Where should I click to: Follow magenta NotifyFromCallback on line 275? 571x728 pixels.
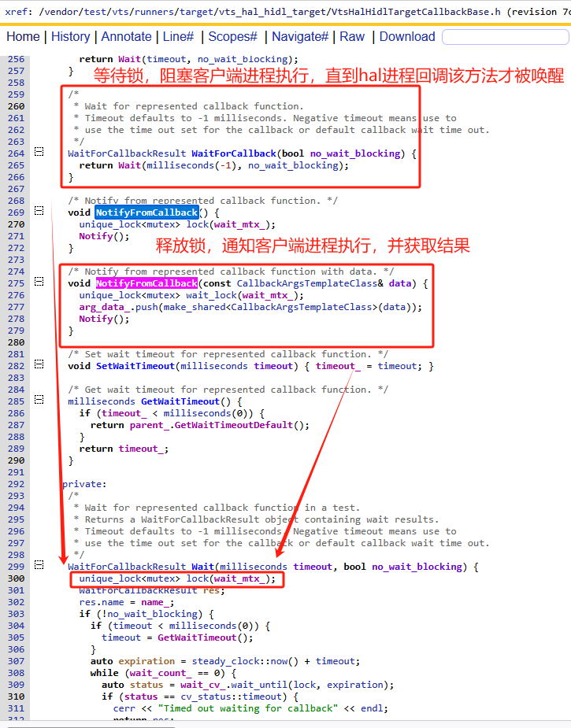(146, 283)
